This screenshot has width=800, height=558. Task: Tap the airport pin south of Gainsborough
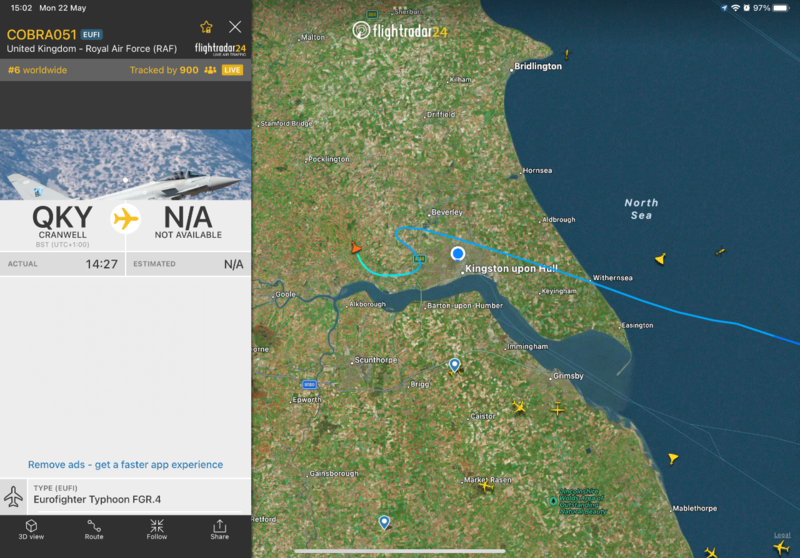point(384,521)
